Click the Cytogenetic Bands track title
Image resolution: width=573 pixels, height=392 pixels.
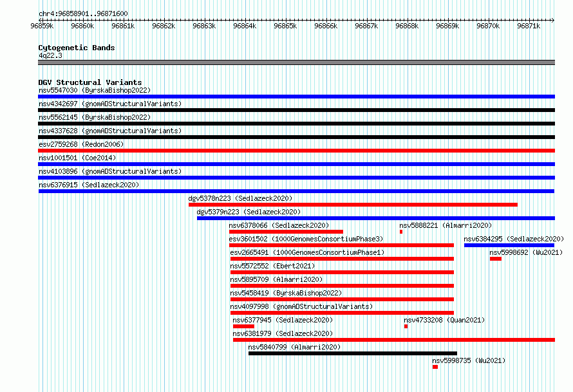tap(77, 48)
